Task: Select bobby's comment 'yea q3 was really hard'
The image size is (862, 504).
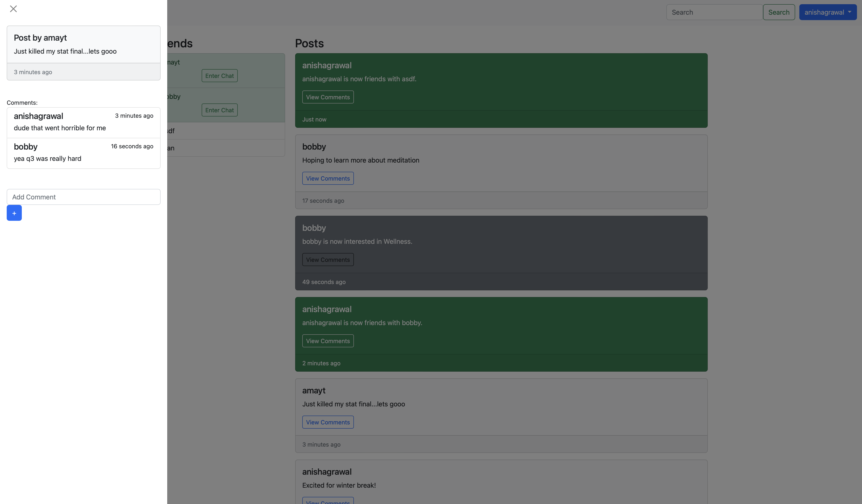Action: 83,152
